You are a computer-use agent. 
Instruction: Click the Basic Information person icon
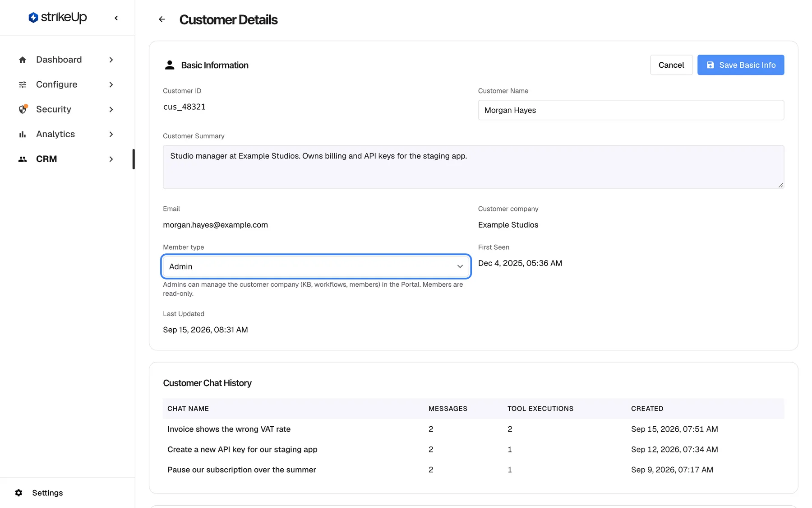click(x=170, y=65)
